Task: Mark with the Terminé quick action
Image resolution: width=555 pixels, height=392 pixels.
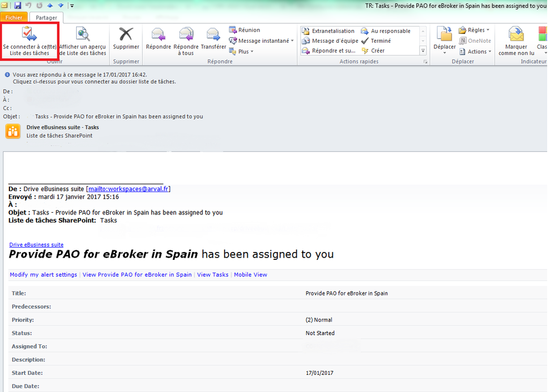Action: [376, 41]
